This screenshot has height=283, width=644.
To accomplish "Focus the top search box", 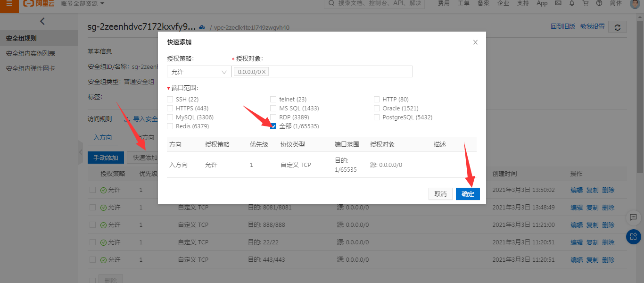I will (x=374, y=3).
